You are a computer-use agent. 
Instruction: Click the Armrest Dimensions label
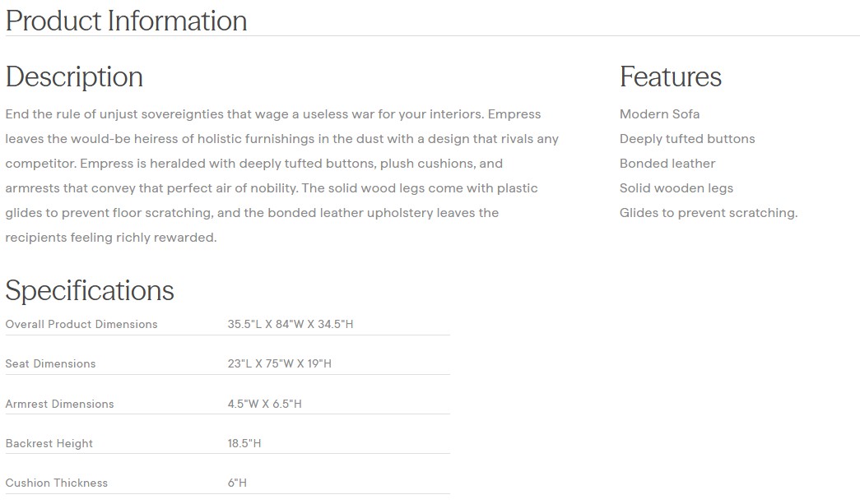(x=59, y=404)
